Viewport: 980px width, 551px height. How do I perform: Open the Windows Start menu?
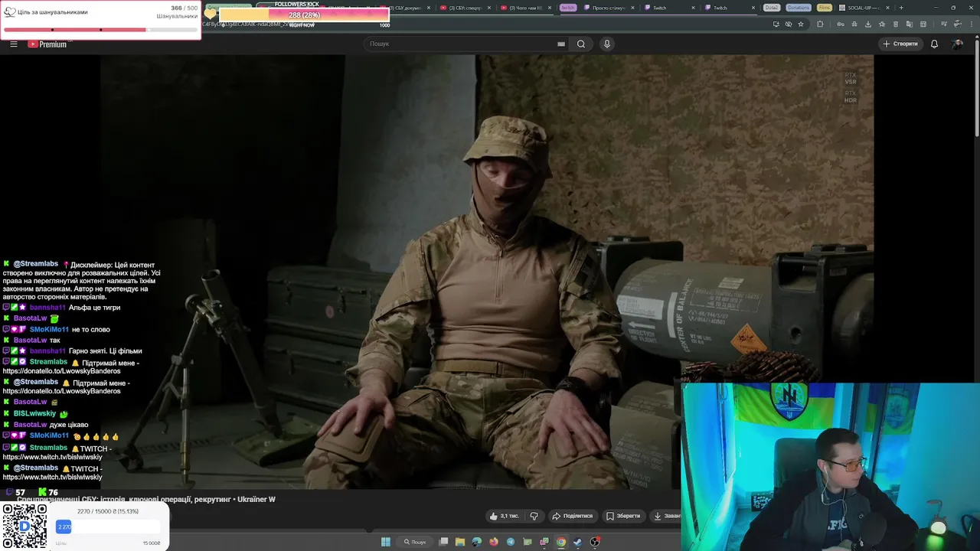386,542
